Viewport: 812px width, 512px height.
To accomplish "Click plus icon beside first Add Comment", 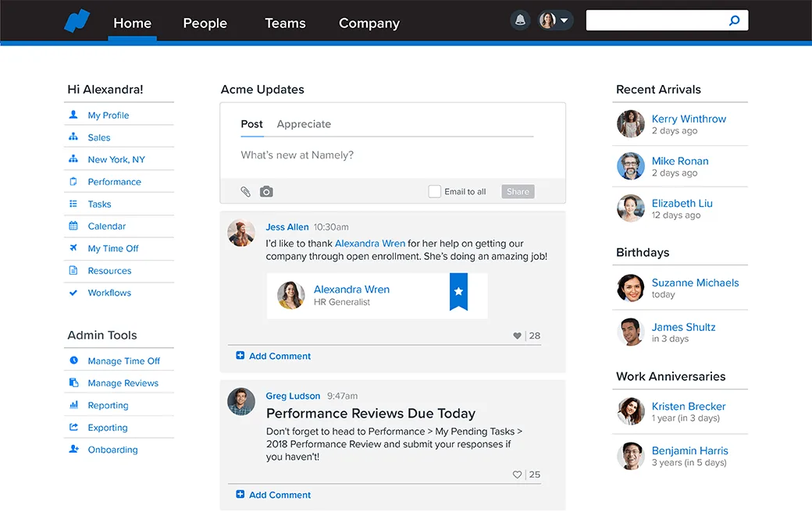I will click(x=240, y=356).
